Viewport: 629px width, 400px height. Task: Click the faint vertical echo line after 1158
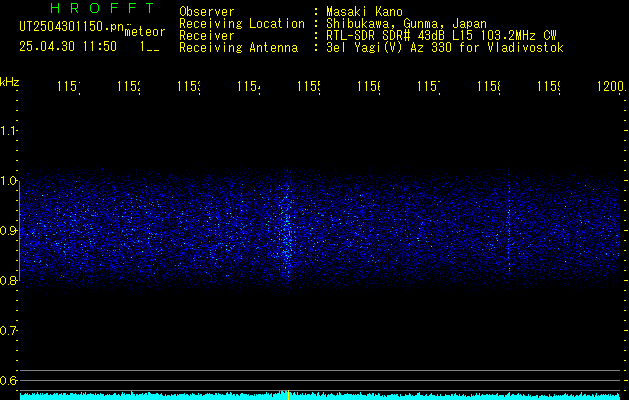pyautogui.click(x=509, y=225)
